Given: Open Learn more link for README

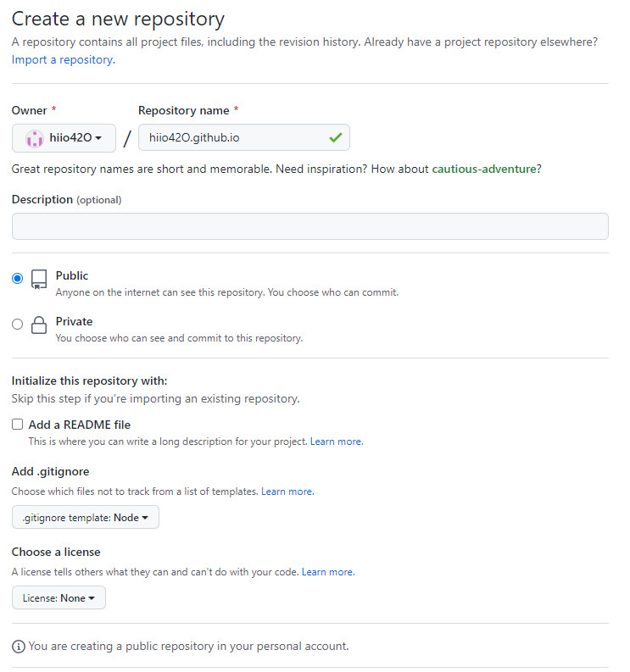Looking at the screenshot, I should [x=337, y=442].
